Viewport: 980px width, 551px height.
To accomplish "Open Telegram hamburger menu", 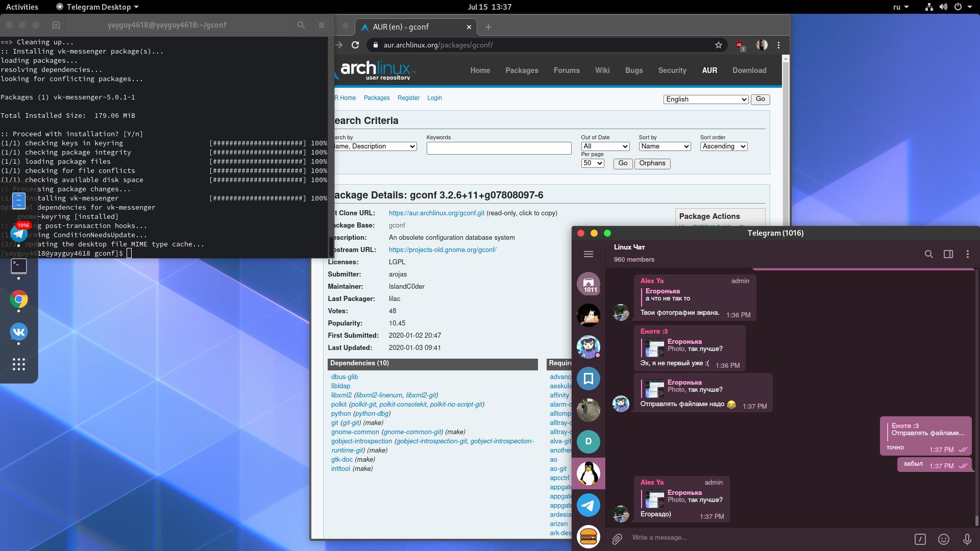I will pos(589,254).
